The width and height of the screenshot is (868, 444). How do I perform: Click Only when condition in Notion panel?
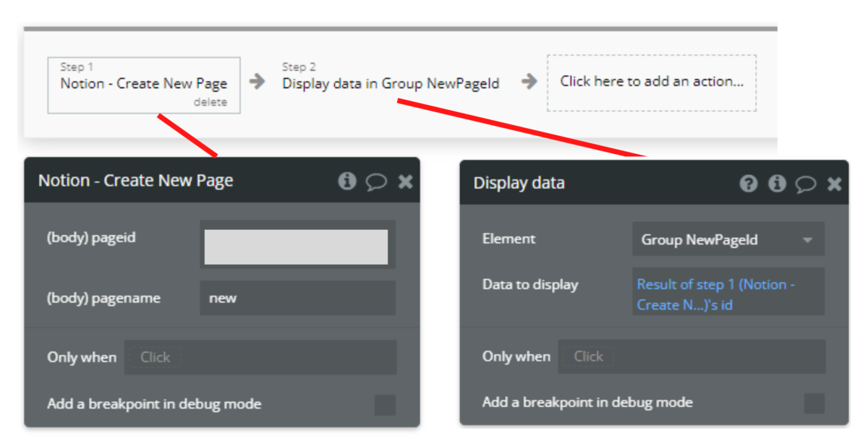260,357
